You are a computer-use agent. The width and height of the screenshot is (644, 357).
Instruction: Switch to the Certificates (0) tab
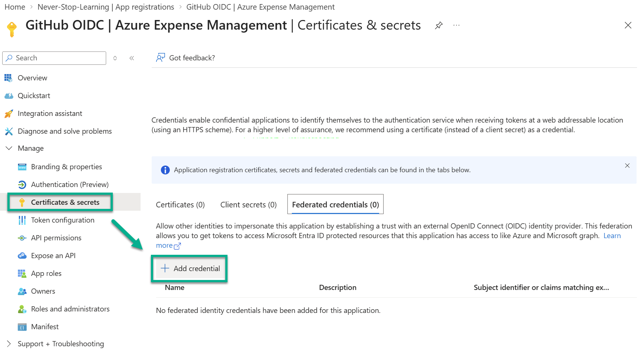180,205
